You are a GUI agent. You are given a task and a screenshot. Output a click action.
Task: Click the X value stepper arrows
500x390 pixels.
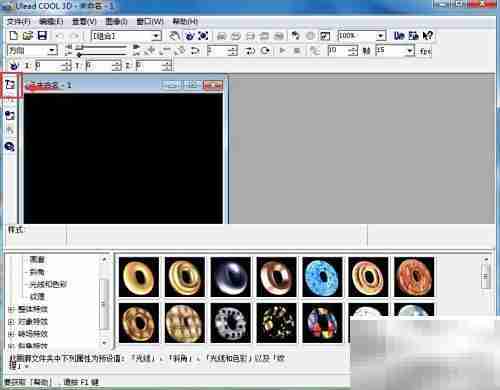click(x=67, y=66)
